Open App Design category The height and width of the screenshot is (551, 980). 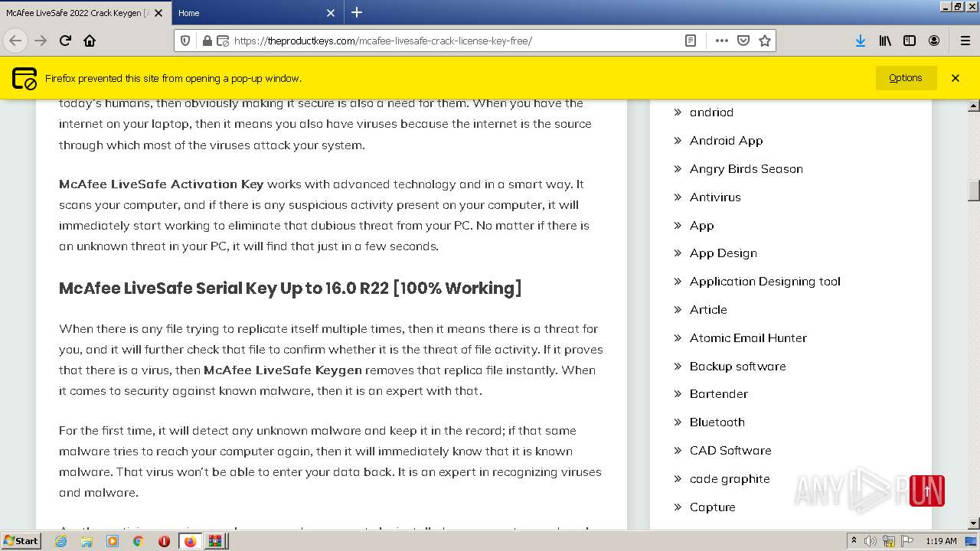pyautogui.click(x=723, y=253)
